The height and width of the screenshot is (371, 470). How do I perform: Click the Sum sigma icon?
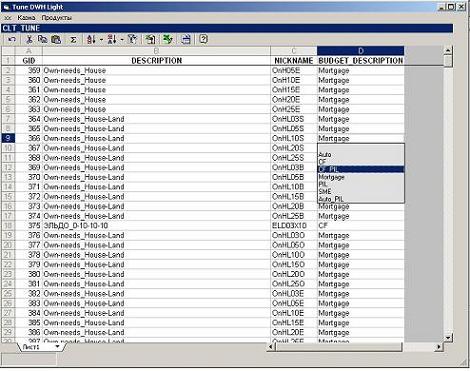tap(73, 40)
